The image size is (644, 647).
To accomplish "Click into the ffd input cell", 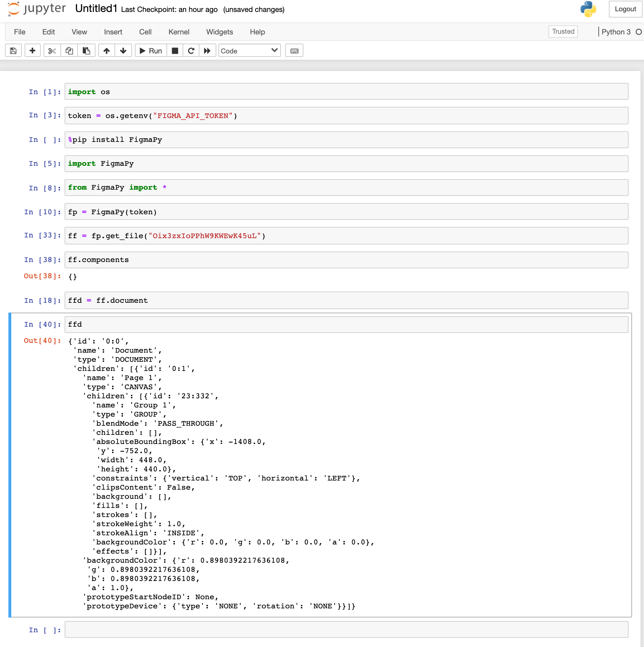I will (x=346, y=325).
